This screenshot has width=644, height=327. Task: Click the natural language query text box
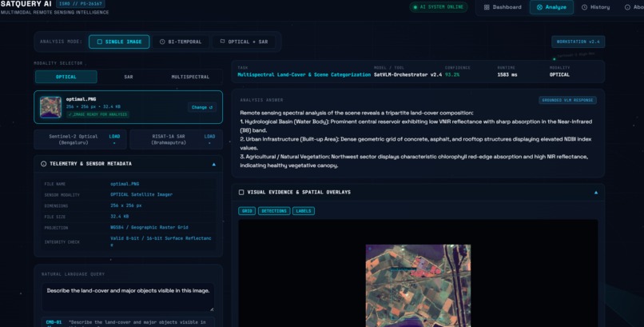[128, 297]
